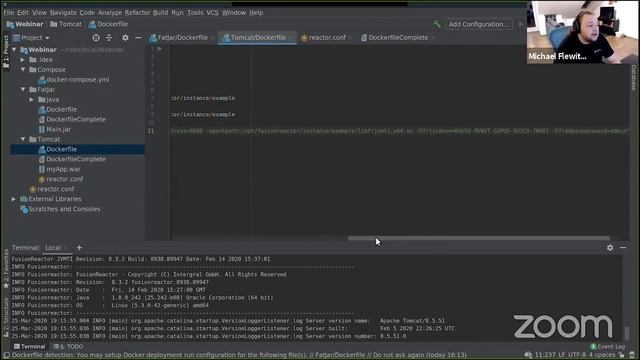
Task: Expand the .idea folder
Action: point(23,60)
